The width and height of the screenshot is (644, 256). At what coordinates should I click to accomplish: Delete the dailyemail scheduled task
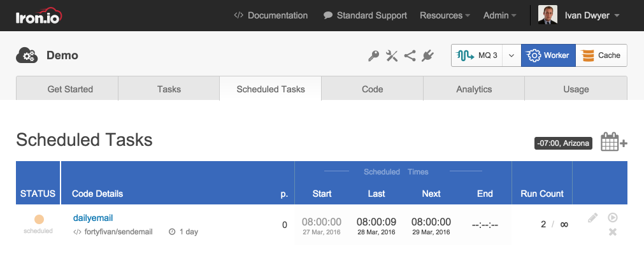(613, 232)
